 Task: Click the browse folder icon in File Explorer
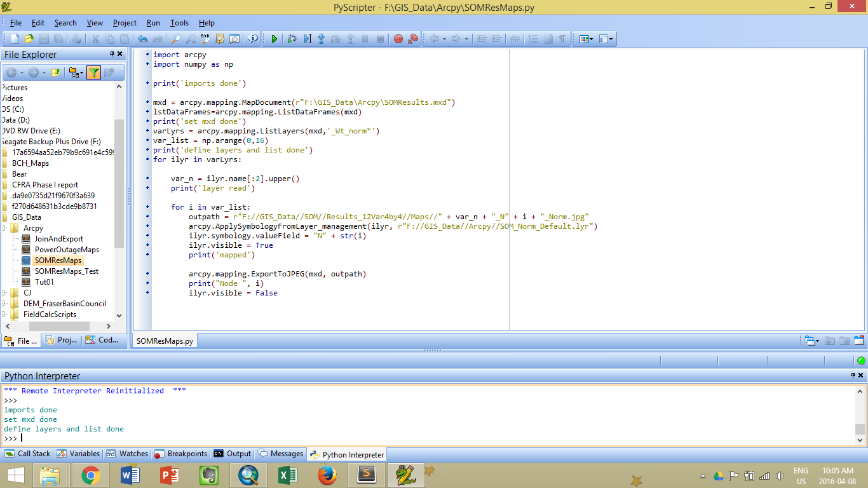point(56,73)
